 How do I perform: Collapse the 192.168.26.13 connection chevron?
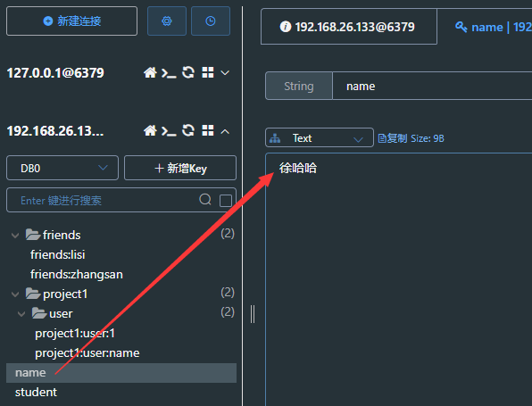click(225, 131)
